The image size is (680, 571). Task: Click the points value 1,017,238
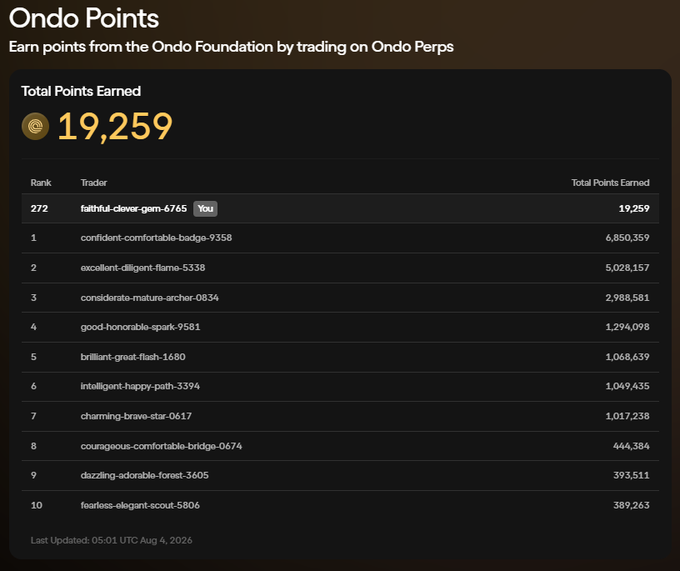[x=628, y=416]
